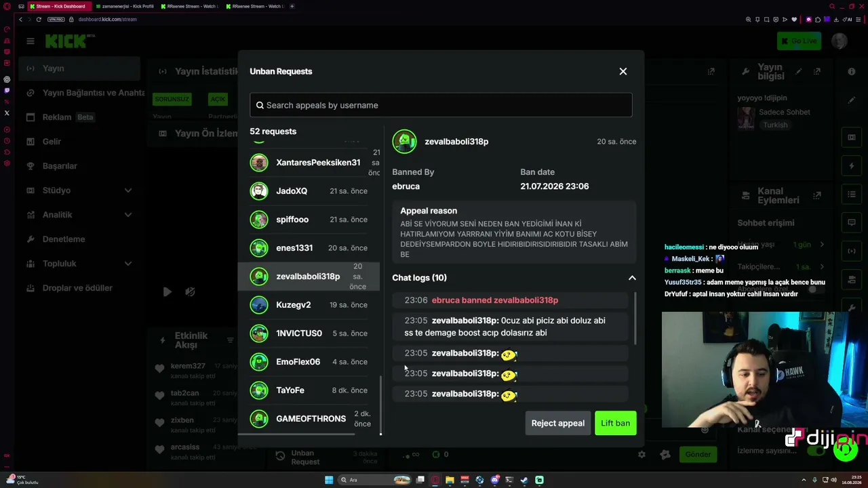Image resolution: width=868 pixels, height=488 pixels.
Task: Click the lightning bolt icon in right toolbar
Action: (852, 166)
